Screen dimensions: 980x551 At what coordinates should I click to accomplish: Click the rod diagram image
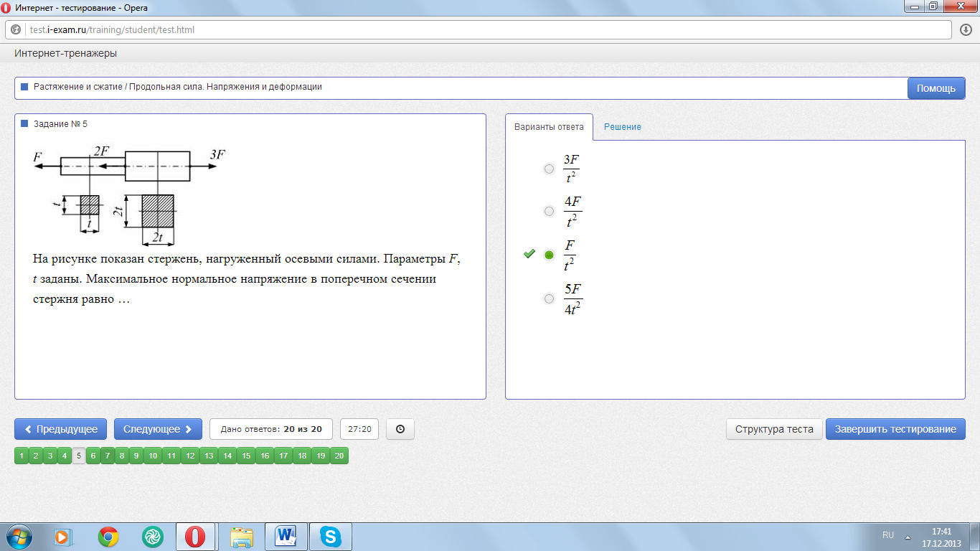[x=129, y=195]
